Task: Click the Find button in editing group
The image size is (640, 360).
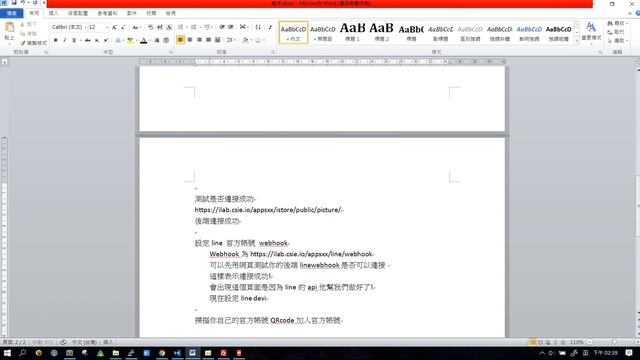Action: (x=618, y=23)
